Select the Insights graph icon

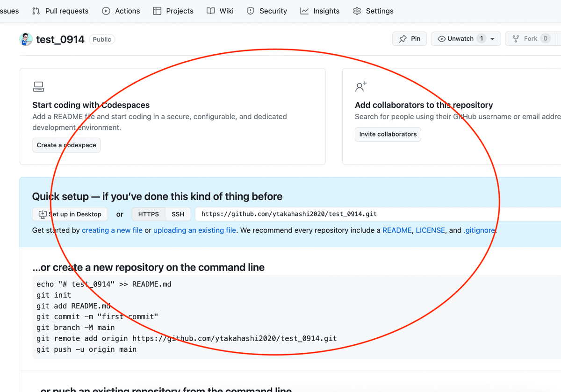coord(303,11)
